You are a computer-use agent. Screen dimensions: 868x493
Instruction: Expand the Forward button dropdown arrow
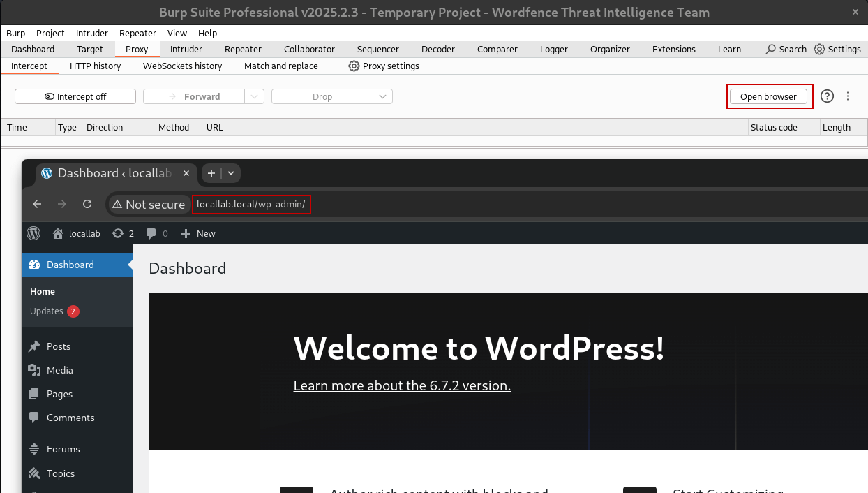tap(255, 96)
